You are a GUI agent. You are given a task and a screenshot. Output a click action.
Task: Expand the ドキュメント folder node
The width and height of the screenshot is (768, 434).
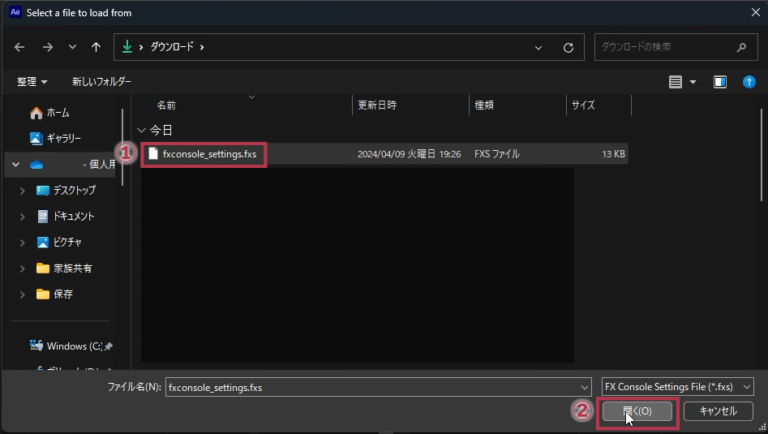tap(22, 217)
